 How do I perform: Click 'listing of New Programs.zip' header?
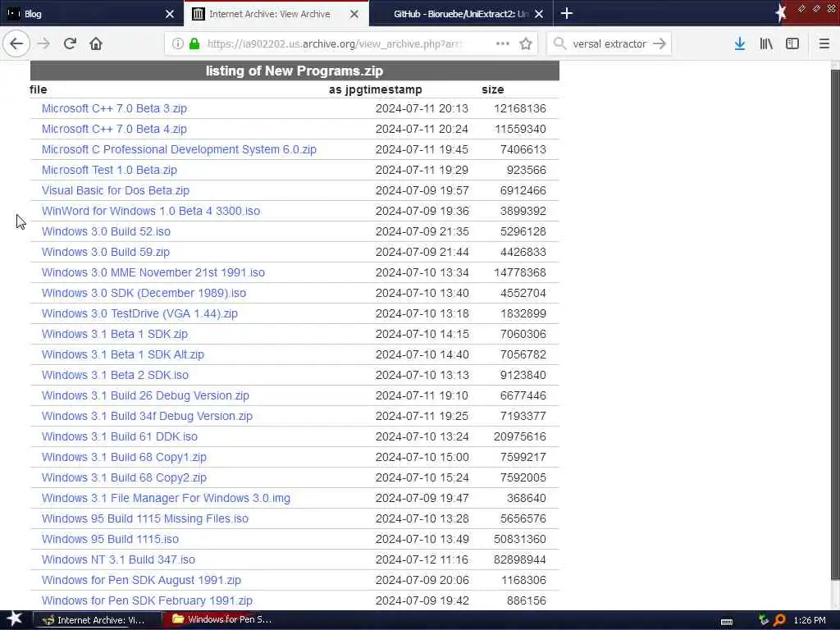[x=294, y=71]
